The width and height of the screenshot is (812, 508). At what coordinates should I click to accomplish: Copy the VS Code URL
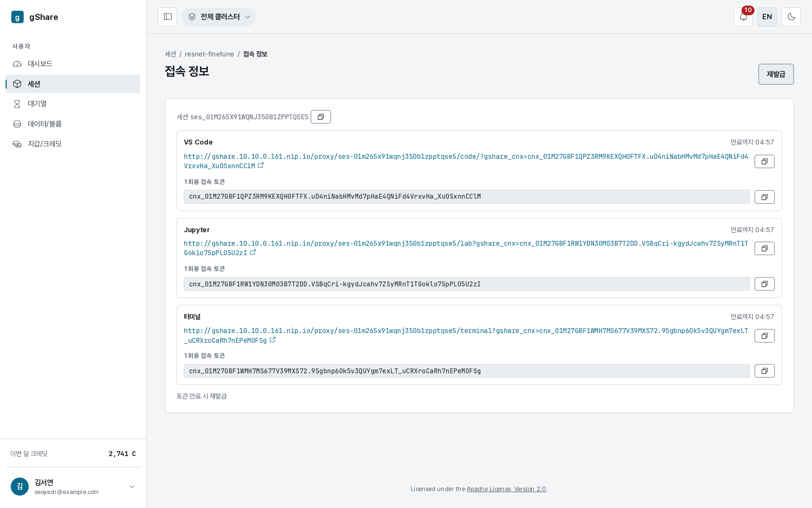pyautogui.click(x=764, y=161)
